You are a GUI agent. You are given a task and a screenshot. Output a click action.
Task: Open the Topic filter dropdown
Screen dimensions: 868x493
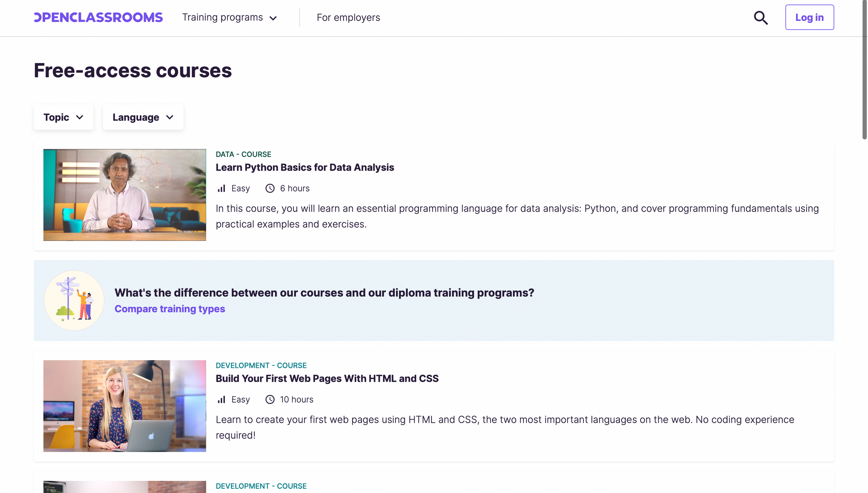pyautogui.click(x=63, y=117)
